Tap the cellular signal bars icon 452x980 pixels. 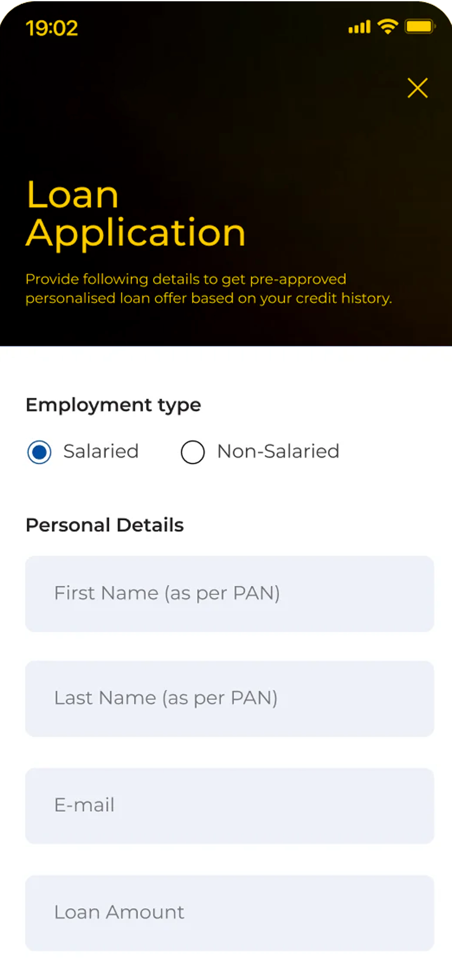[x=359, y=27]
